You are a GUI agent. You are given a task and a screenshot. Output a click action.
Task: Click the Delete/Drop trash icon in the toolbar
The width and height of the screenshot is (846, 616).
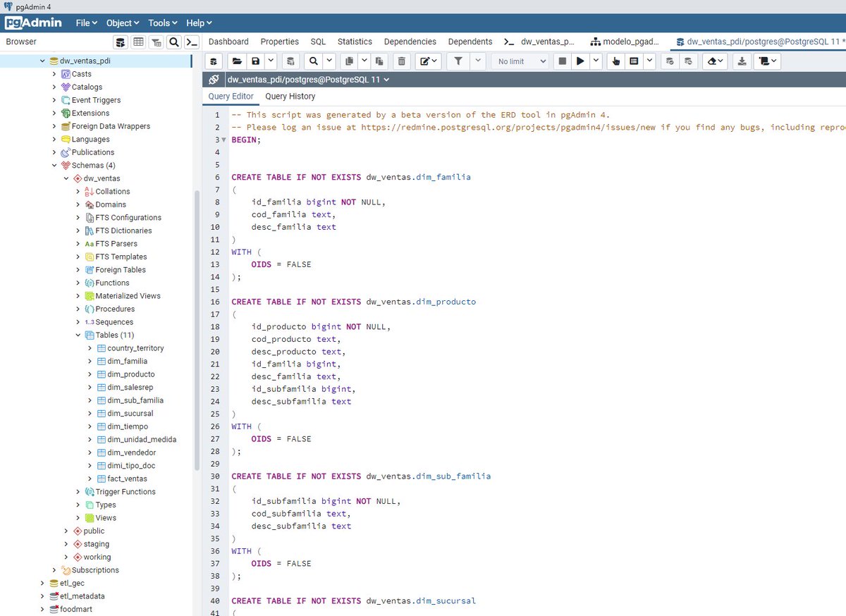[400, 61]
